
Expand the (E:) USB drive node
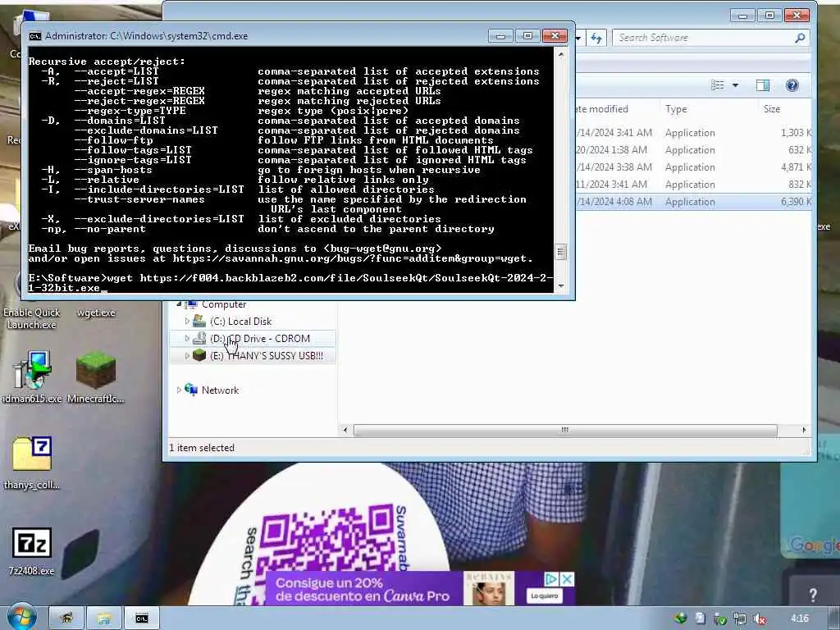[187, 356]
